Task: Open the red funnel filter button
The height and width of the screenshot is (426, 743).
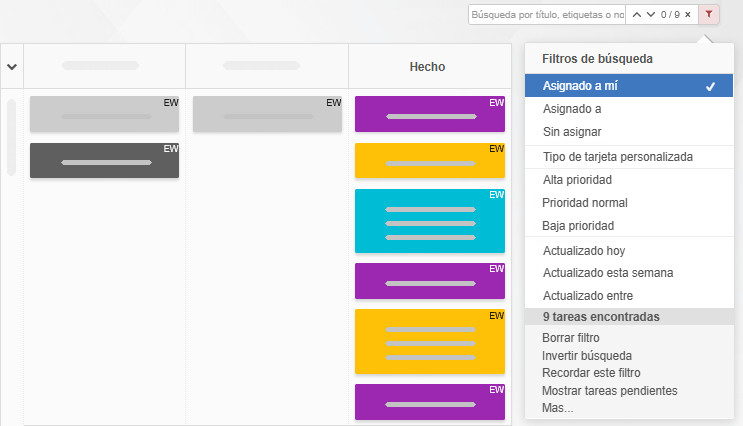Action: (x=709, y=14)
